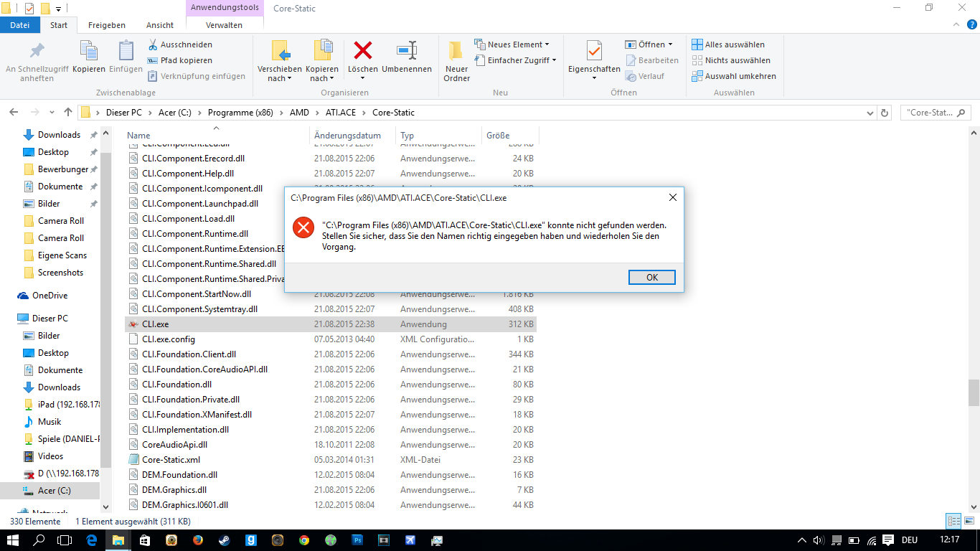
Task: Open the Datei menu
Action: pos(20,24)
